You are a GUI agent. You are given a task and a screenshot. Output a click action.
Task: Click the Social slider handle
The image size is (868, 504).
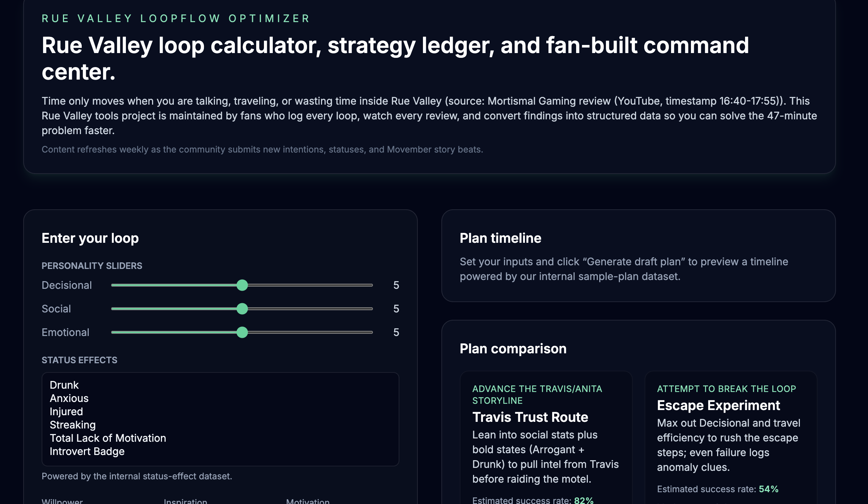click(243, 309)
